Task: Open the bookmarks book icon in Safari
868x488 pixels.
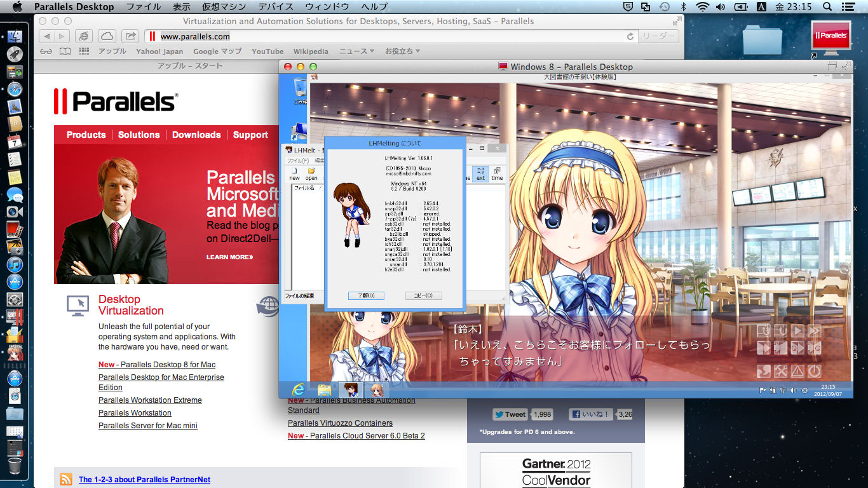Action: [65, 51]
